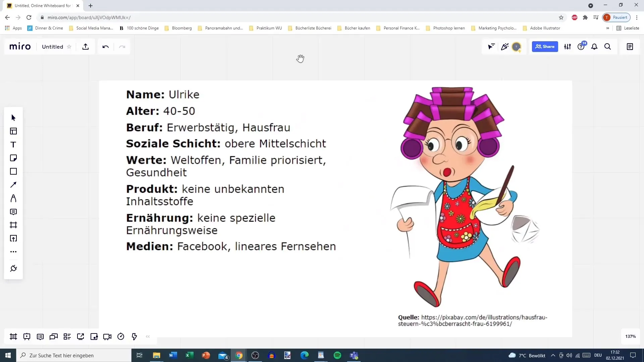Open the user avatar in toolbar
The image size is (644, 362).
pos(517,47)
